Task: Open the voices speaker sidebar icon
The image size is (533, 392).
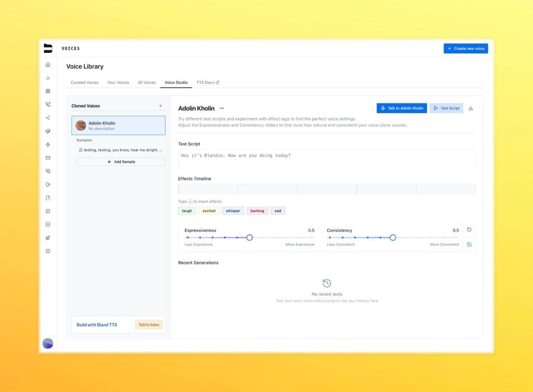Action: coord(48,184)
